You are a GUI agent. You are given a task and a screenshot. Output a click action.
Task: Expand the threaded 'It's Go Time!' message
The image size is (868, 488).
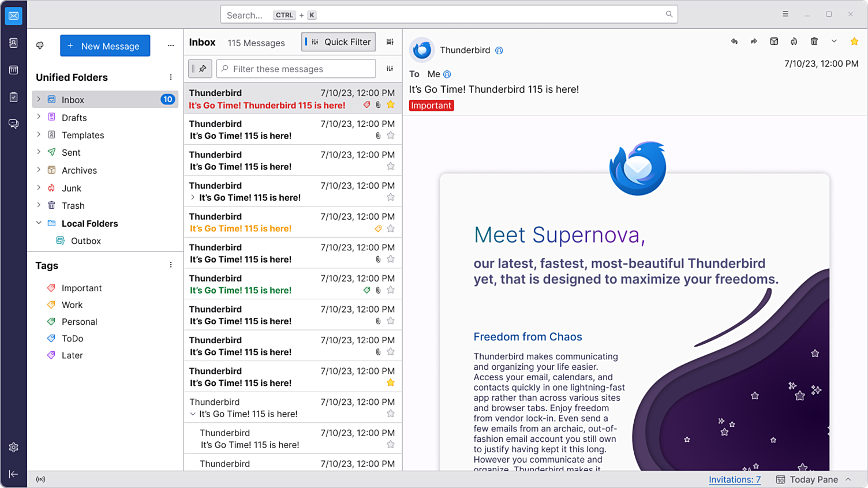(x=193, y=197)
